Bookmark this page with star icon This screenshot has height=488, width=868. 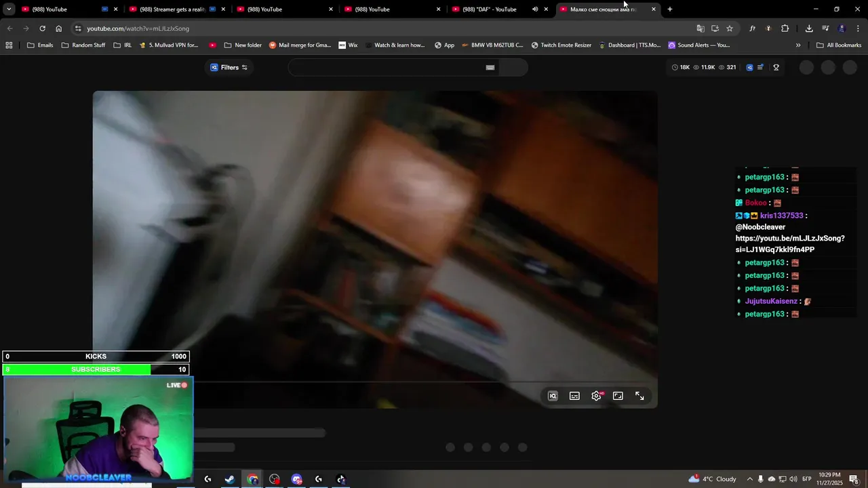click(730, 28)
